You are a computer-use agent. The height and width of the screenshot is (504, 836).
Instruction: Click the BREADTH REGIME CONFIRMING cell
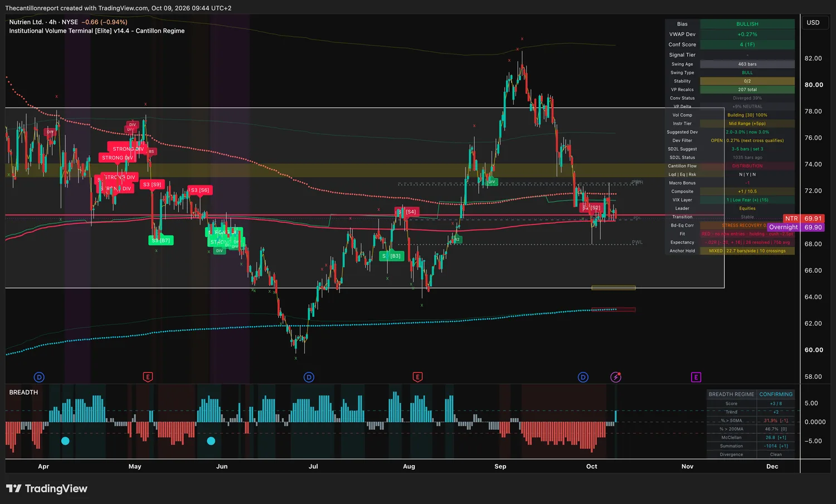[x=776, y=394]
